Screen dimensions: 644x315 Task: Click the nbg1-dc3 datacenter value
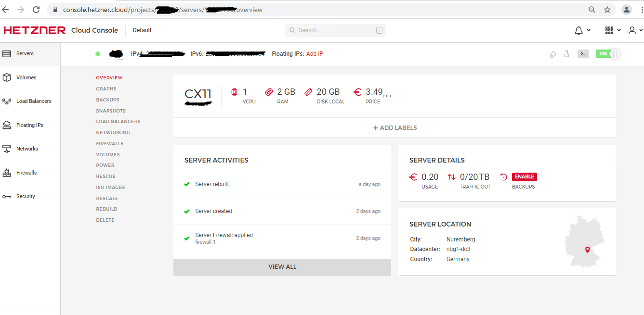pos(458,250)
